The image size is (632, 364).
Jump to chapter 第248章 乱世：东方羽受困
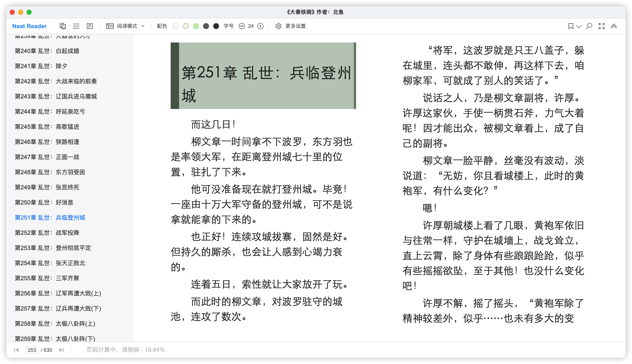pos(50,172)
